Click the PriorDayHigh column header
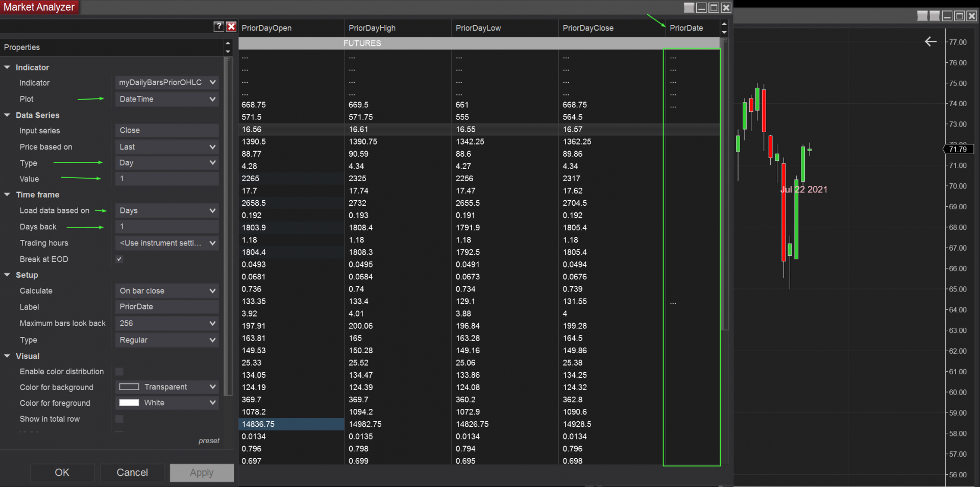 [x=398, y=28]
